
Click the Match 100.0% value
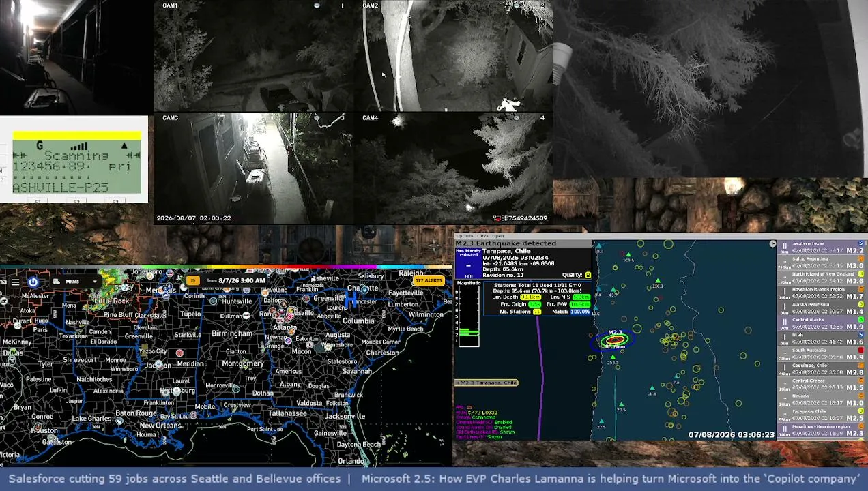[x=580, y=312]
